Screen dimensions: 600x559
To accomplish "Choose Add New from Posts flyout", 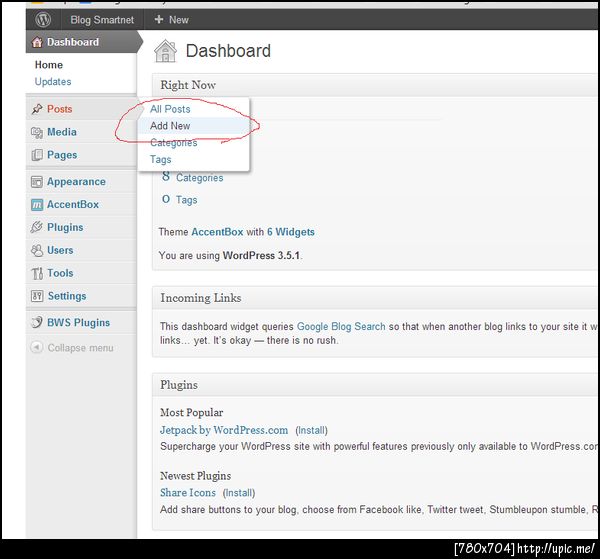I will click(x=170, y=126).
